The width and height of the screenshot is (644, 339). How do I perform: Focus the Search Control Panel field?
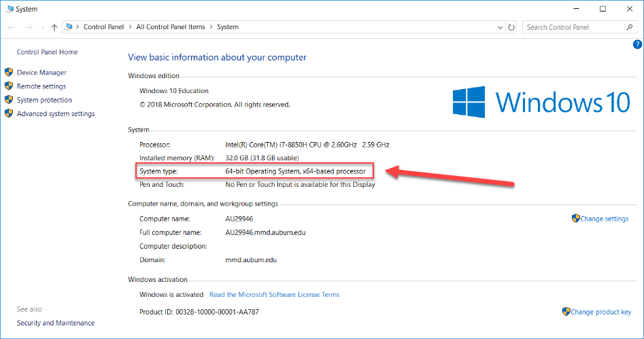point(575,27)
